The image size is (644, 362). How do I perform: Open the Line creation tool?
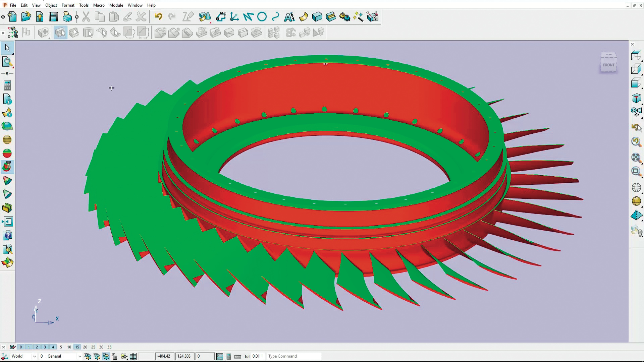pyautogui.click(x=248, y=17)
